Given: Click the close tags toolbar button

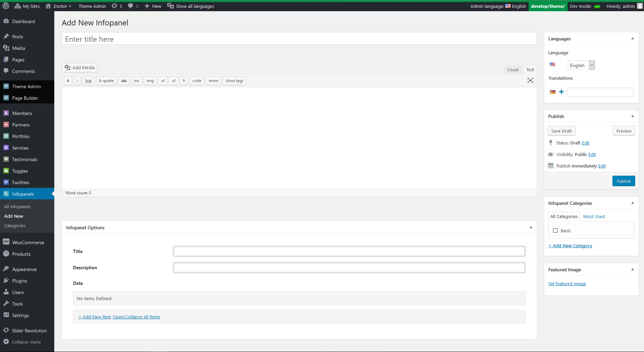Looking at the screenshot, I should (x=234, y=81).
